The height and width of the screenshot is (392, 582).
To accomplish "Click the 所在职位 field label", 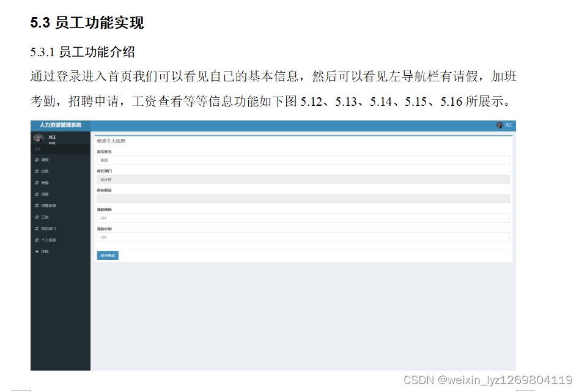I will (105, 190).
